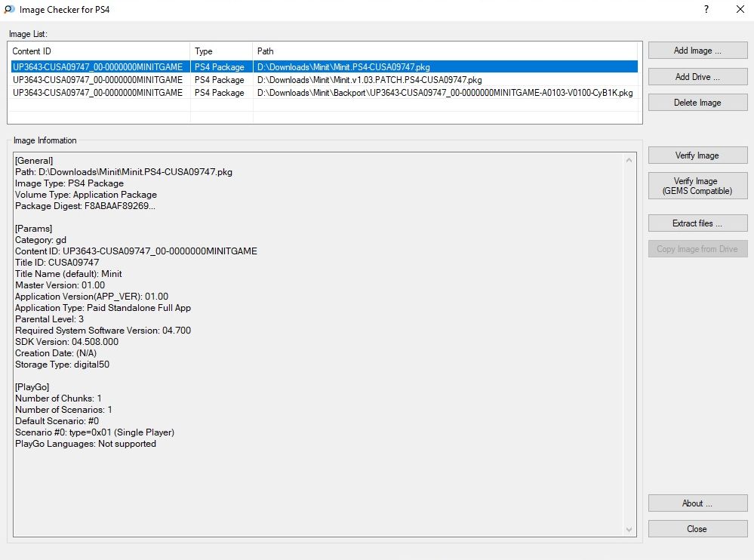754x560 pixels.
Task: Select the Backport A0103-V0100-CyB1K.pkg row
Action: pos(325,93)
